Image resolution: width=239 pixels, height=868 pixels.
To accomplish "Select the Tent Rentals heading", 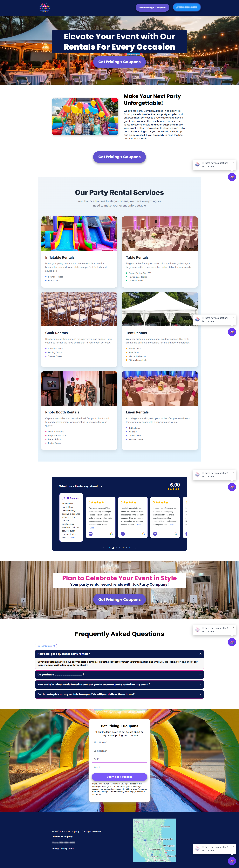I will 136,333.
